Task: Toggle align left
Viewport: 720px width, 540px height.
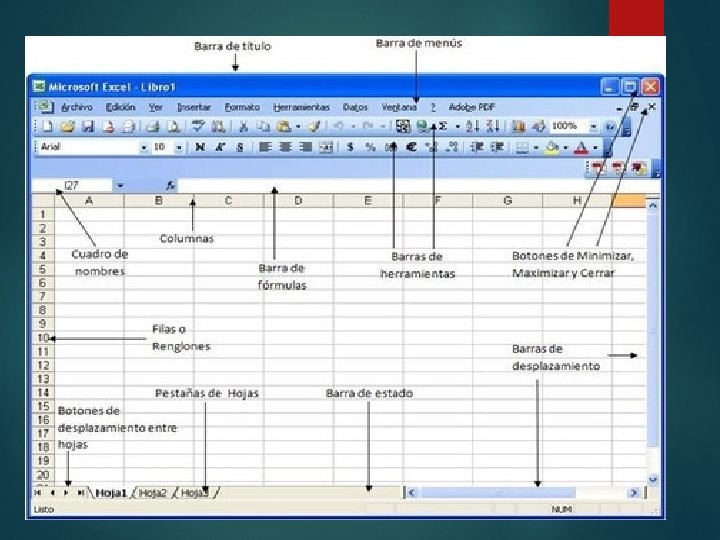Action: click(265, 147)
